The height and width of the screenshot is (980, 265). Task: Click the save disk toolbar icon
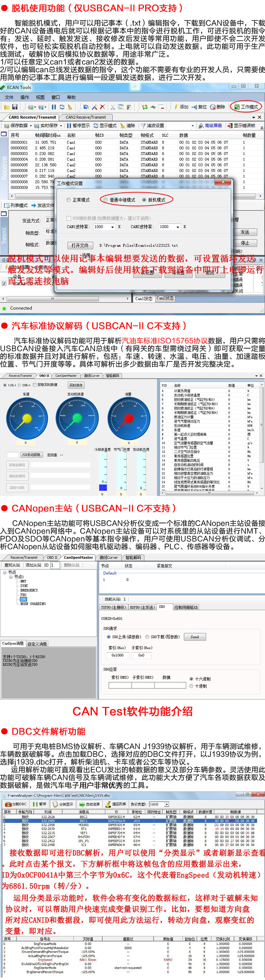pyautogui.click(x=15, y=107)
